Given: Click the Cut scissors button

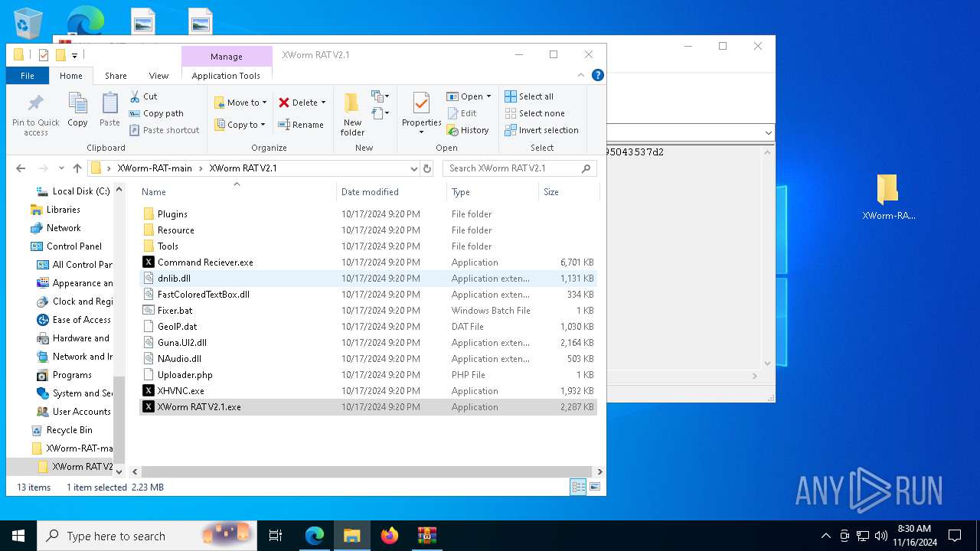Looking at the screenshot, I should (143, 96).
